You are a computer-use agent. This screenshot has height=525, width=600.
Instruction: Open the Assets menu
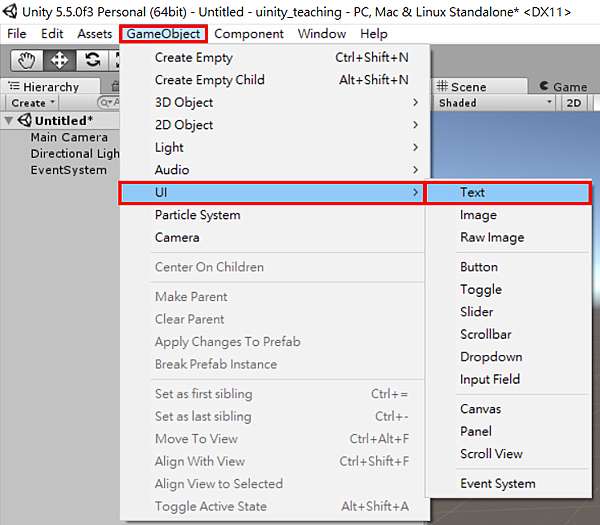[x=95, y=34]
